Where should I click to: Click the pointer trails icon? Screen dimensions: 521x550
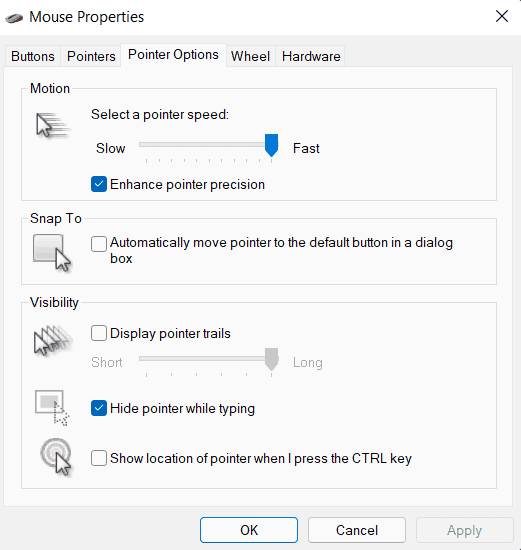[x=53, y=341]
